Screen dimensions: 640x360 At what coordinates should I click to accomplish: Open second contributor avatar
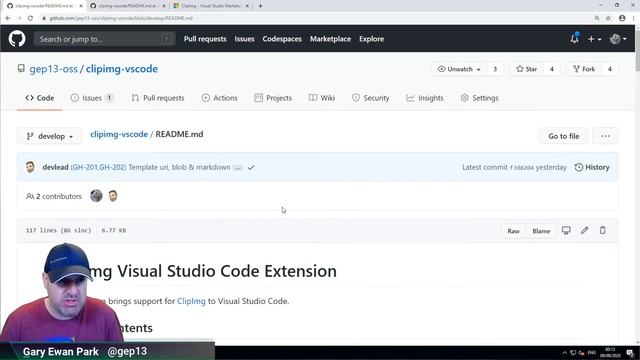point(113,196)
